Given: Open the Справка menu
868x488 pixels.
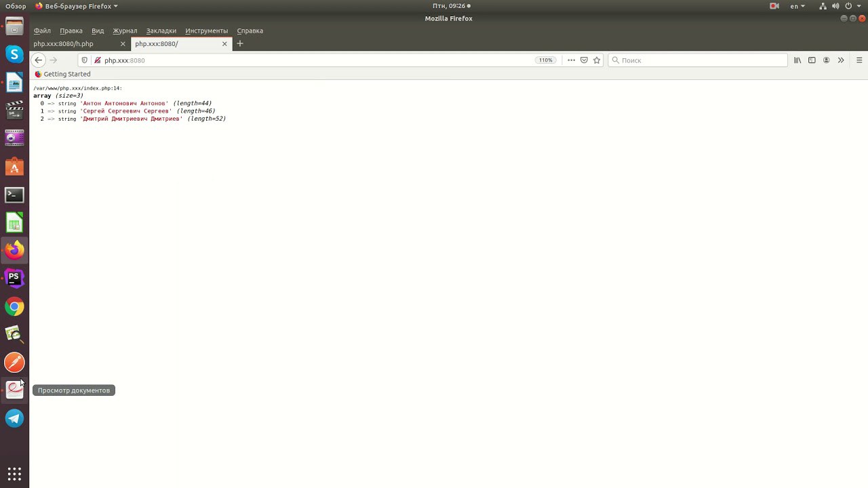Looking at the screenshot, I should tap(250, 30).
